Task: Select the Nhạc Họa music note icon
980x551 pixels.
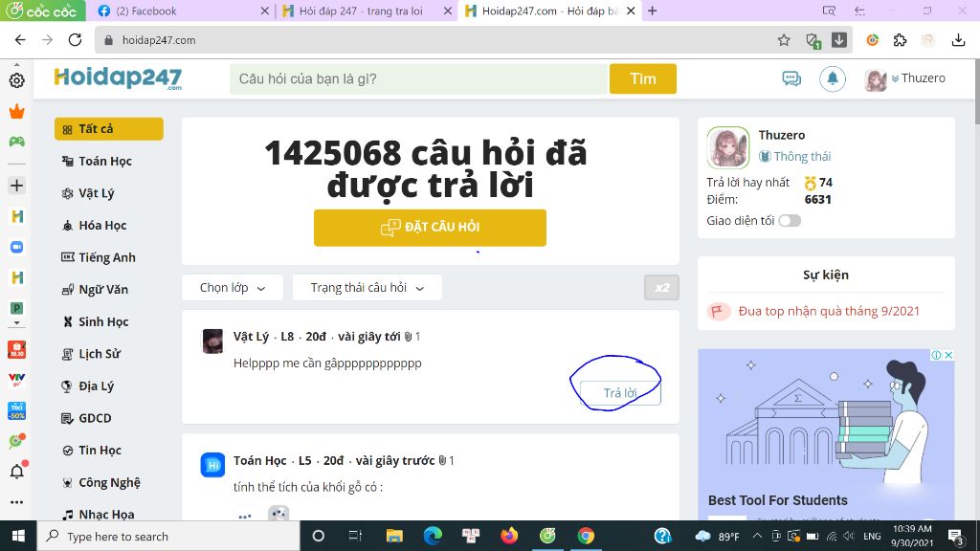Action: (x=68, y=514)
